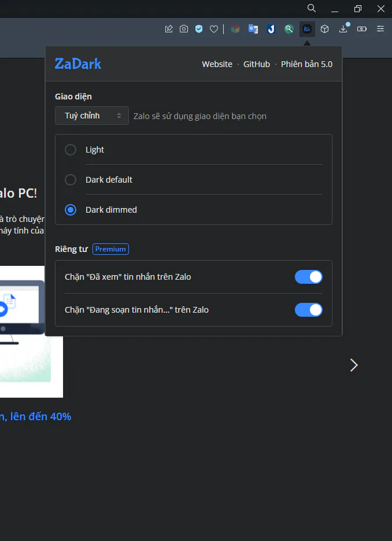
Task: Click the "Light" option label
Action: tap(95, 150)
